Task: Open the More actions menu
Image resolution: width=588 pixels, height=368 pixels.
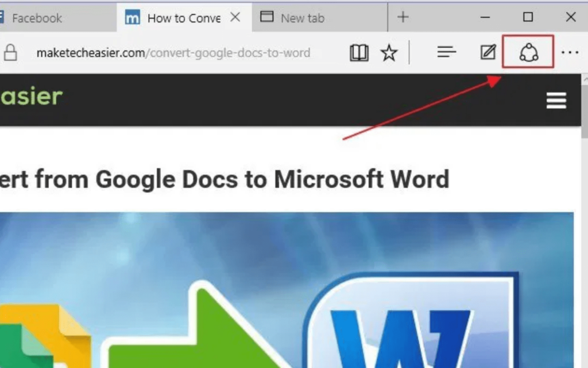Action: [x=570, y=52]
